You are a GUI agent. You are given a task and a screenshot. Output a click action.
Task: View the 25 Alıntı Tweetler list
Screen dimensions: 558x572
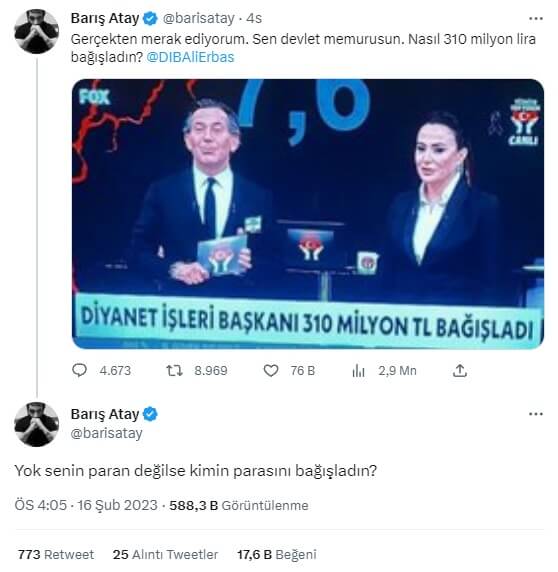pos(165,554)
